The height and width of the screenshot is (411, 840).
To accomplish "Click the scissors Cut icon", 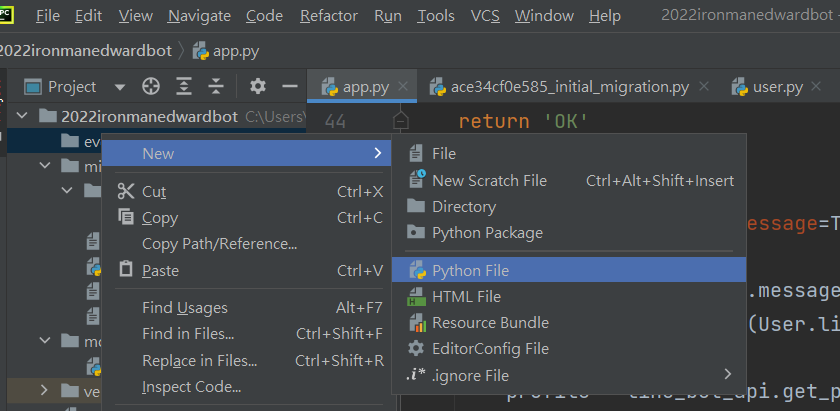I will point(125,191).
